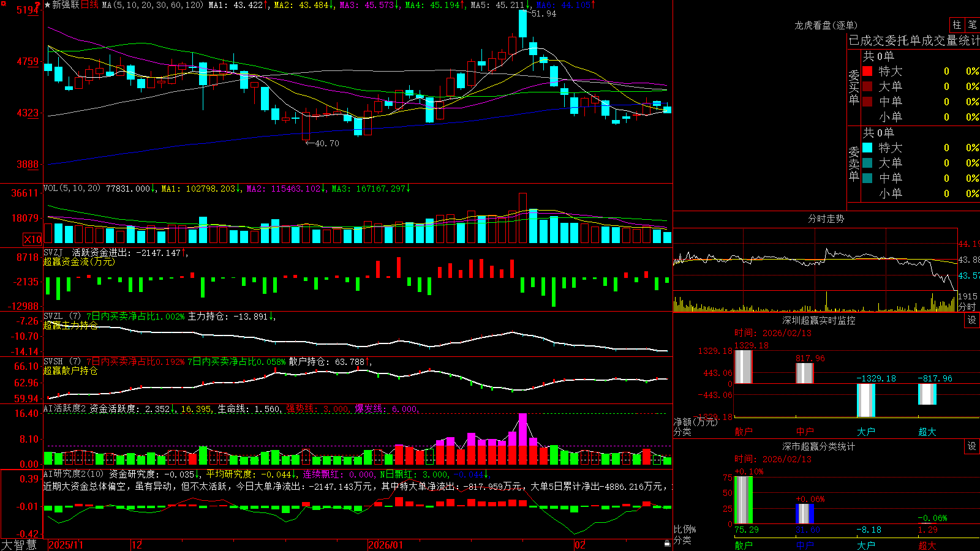Click the 强势线: 3.000 label
Screen dimensions: 980x551
point(317,409)
